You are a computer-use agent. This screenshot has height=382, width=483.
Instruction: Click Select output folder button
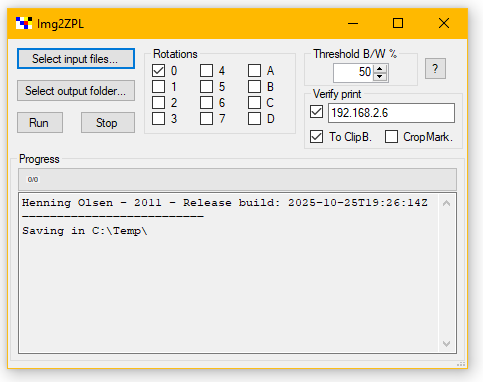click(x=76, y=91)
